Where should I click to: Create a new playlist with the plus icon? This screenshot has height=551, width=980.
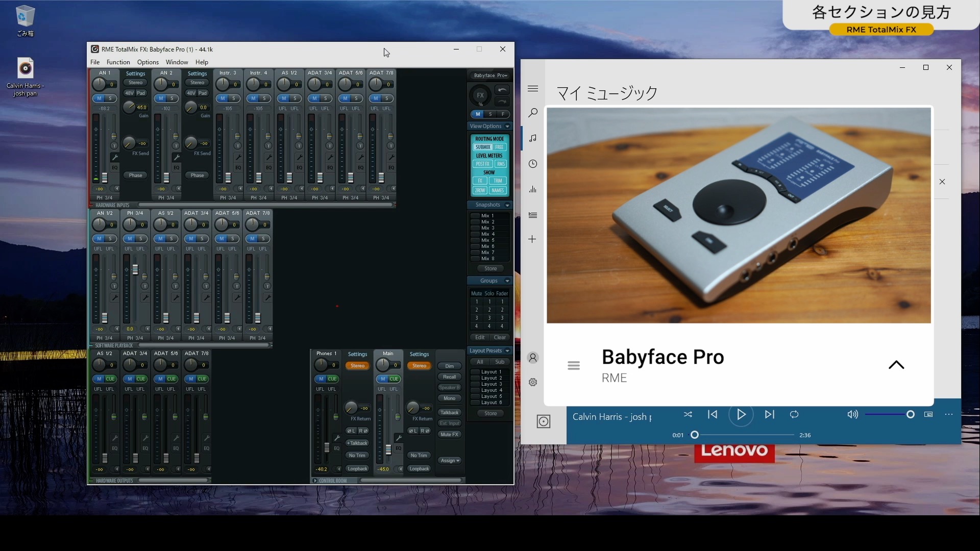(533, 239)
